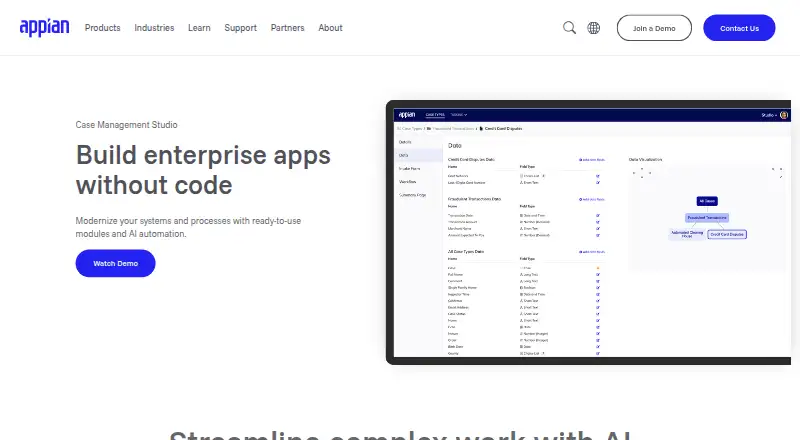Open the site search icon
This screenshot has height=440, width=800.
[569, 28]
